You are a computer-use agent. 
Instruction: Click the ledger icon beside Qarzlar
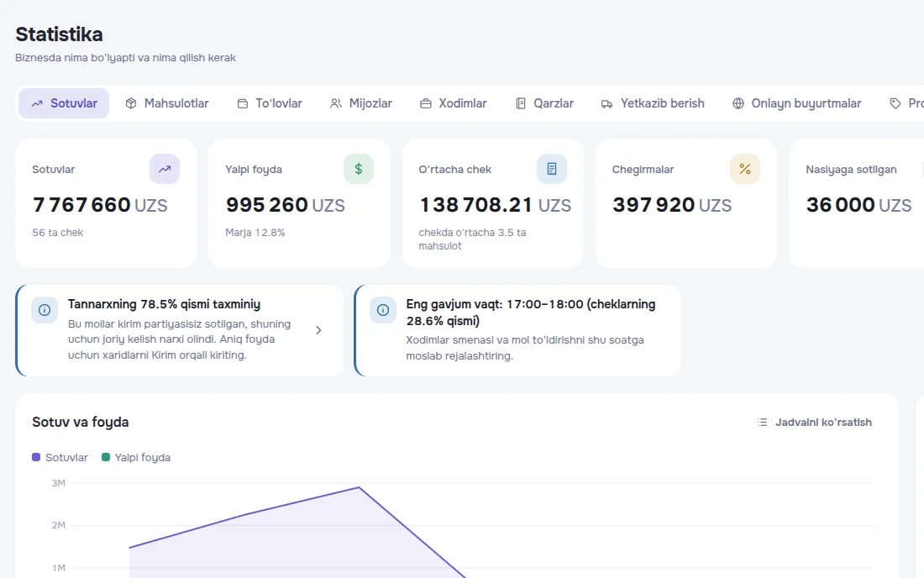tap(520, 103)
